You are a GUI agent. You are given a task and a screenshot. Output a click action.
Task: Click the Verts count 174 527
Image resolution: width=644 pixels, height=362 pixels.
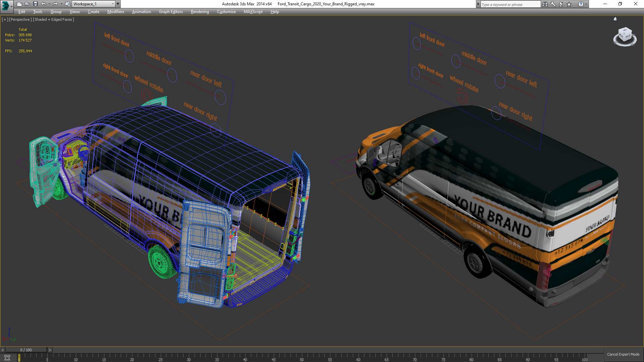(x=25, y=40)
